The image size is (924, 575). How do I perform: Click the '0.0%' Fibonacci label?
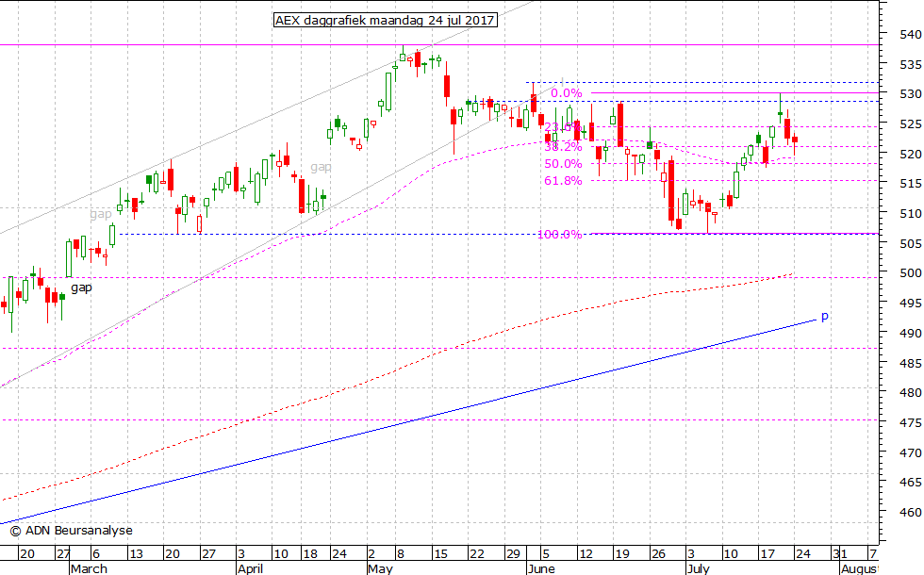(567, 93)
